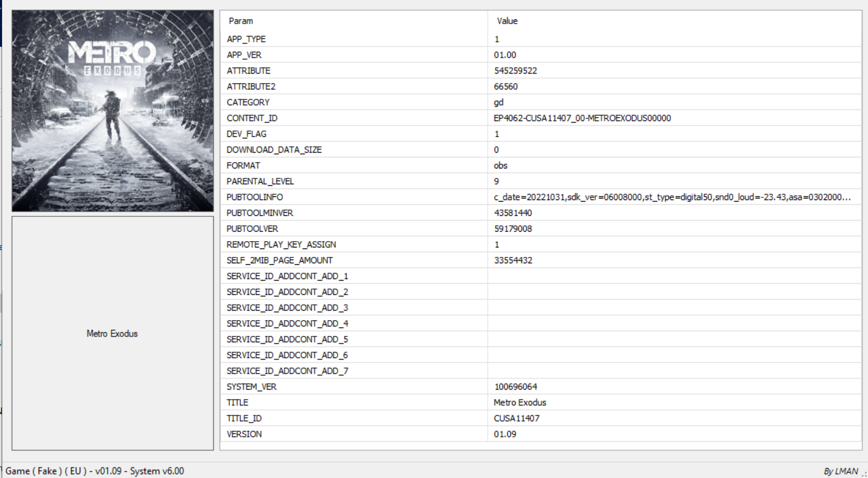Select the SERVICE_ID_ADDCONT_ADD_7 row

pyautogui.click(x=541, y=371)
